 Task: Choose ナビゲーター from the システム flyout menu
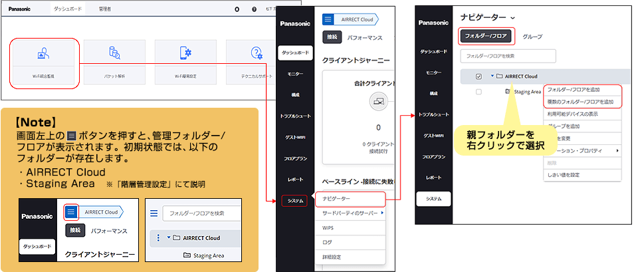point(350,198)
